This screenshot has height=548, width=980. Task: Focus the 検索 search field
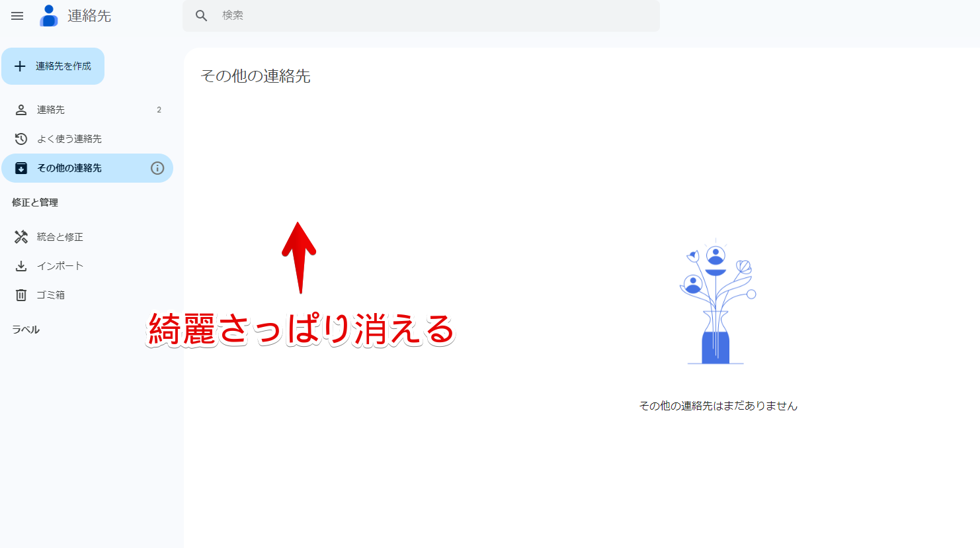coord(421,15)
